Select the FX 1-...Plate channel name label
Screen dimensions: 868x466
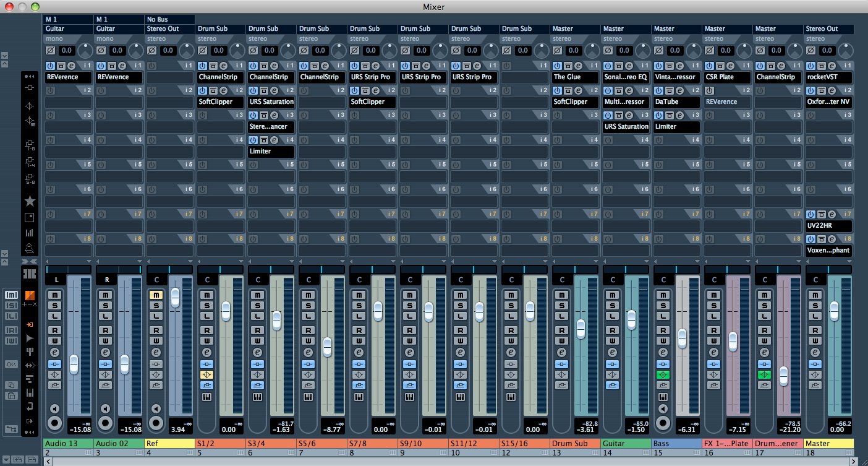(728, 444)
